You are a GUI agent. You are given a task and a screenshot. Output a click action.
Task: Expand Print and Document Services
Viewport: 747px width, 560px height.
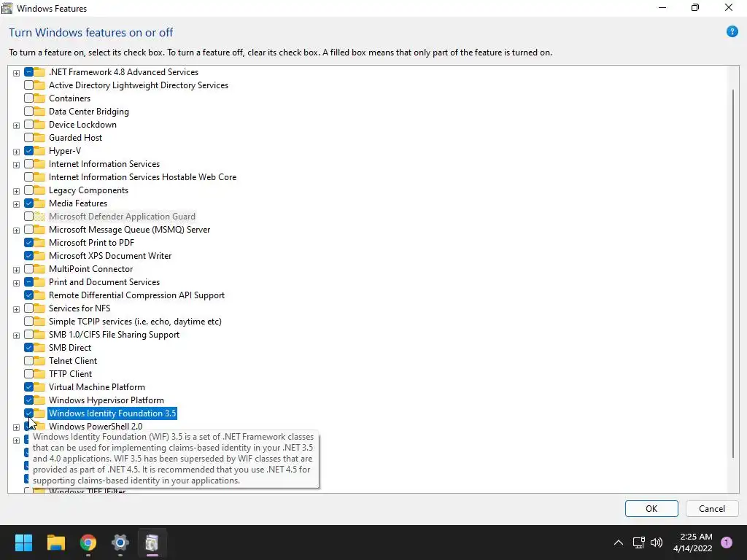click(16, 283)
